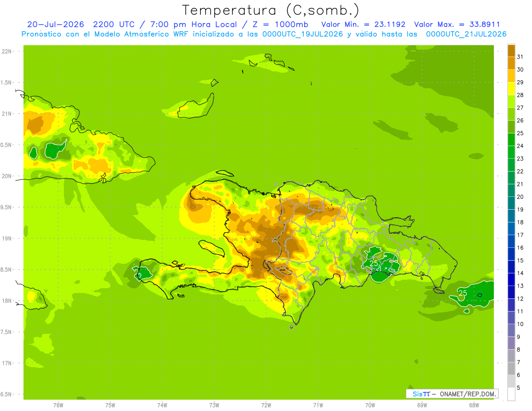Click the '68W' longitude axis label
Viewport: 532px width, 411px height.
coord(473,405)
